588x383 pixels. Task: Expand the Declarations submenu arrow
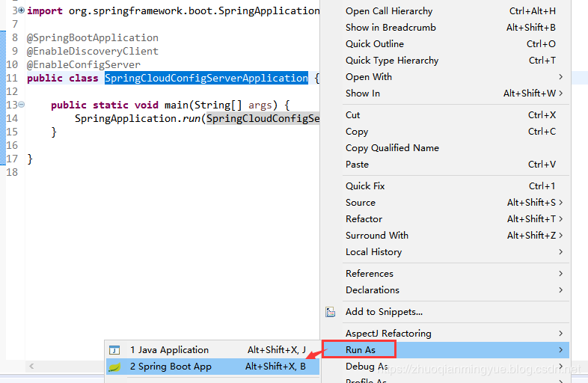560,290
